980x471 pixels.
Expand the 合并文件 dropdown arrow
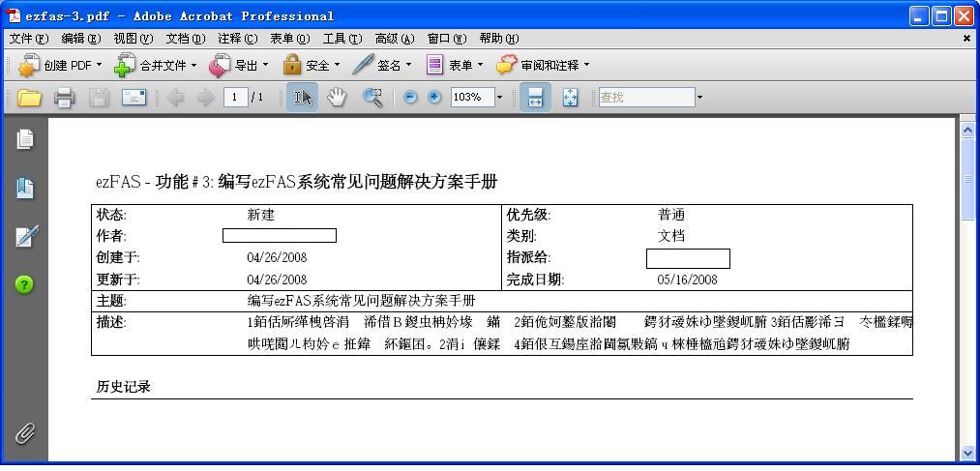point(193,65)
